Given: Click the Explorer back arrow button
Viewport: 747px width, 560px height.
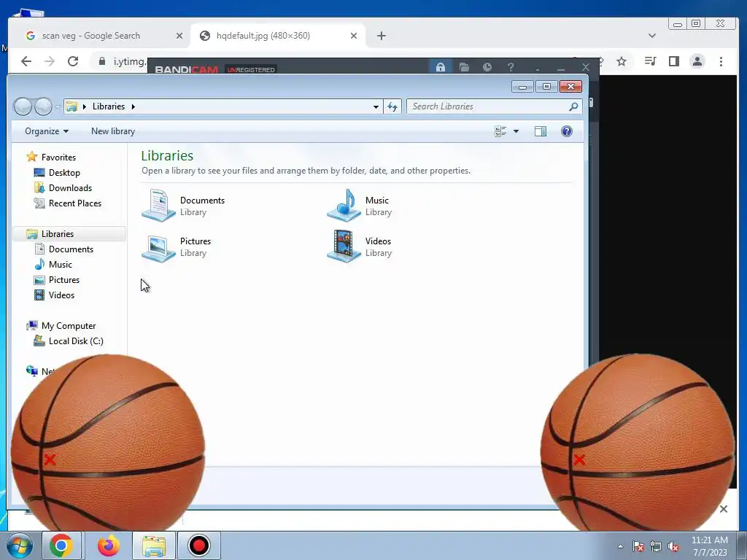Looking at the screenshot, I should tap(23, 106).
